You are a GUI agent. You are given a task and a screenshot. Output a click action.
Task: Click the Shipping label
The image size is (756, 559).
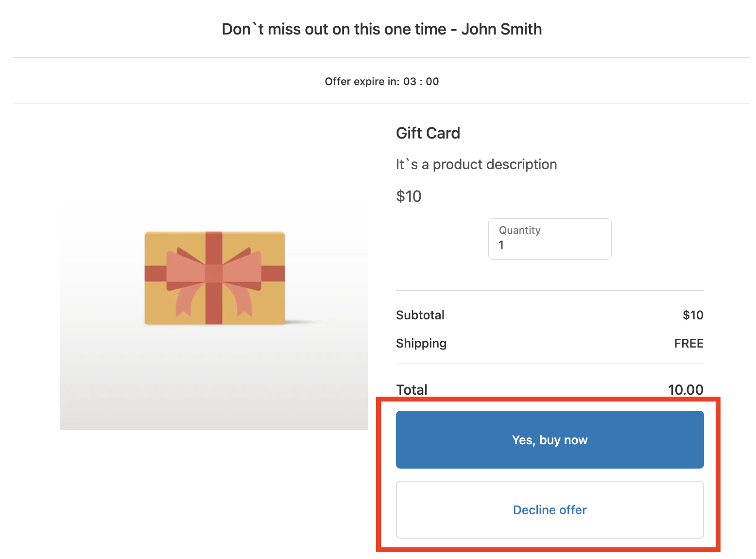click(x=421, y=343)
